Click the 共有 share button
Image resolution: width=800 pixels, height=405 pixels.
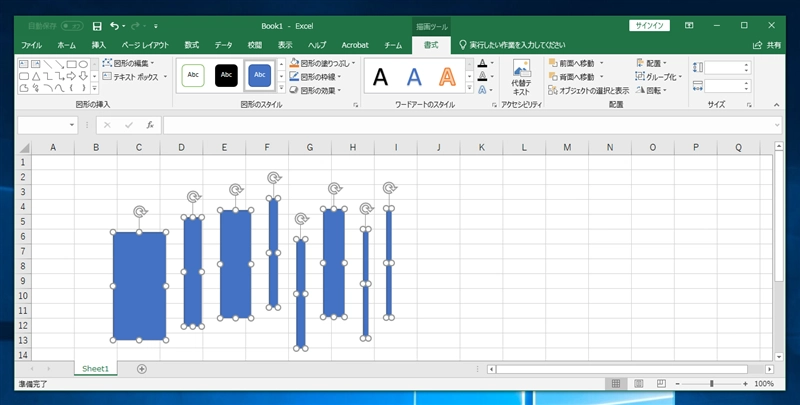point(768,45)
